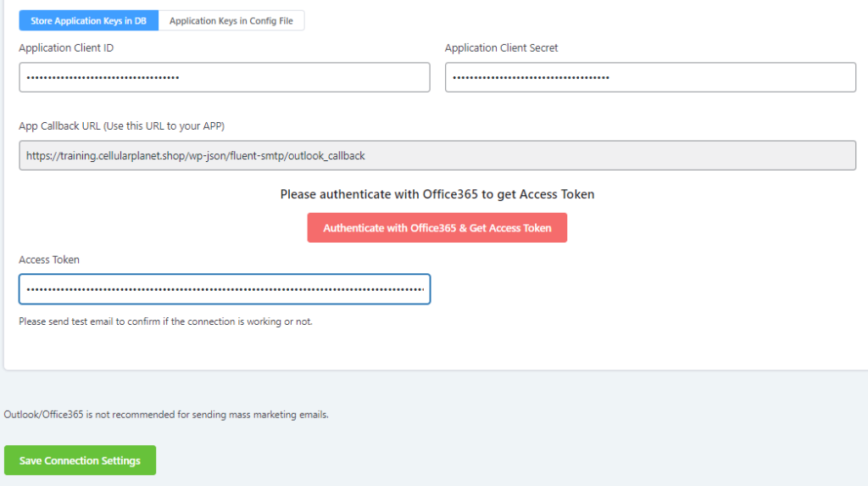Click the Application Client Secret label
Screen dimensions: 868x486
click(x=501, y=47)
